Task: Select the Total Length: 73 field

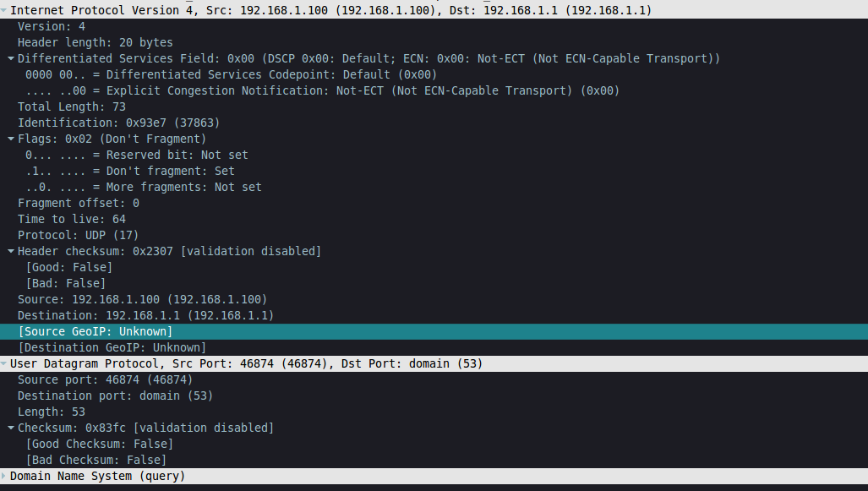Action: (434, 106)
